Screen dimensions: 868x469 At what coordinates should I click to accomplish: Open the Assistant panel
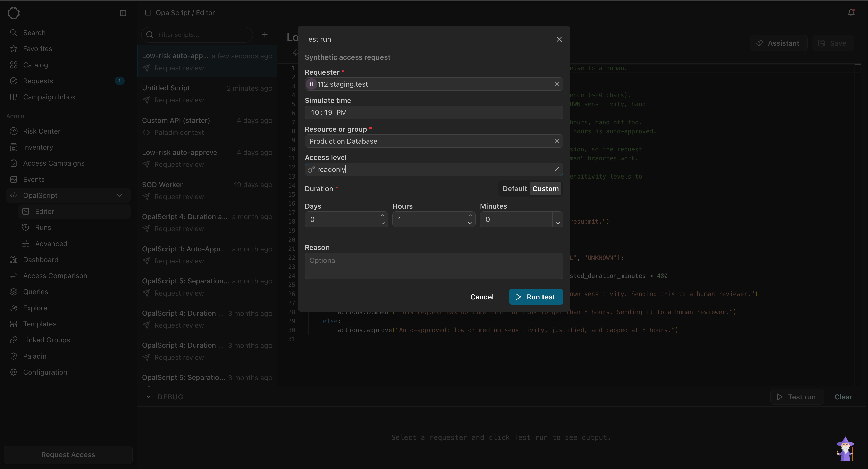(778, 43)
